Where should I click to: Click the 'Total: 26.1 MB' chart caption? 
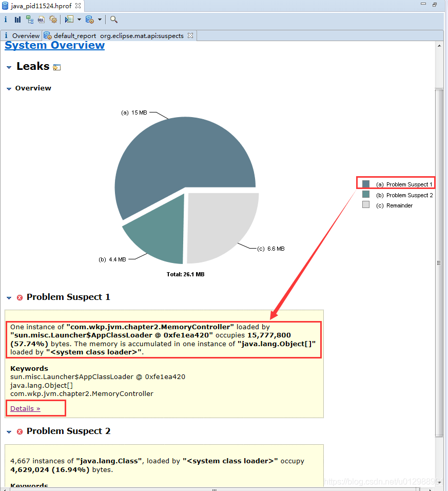coord(186,274)
